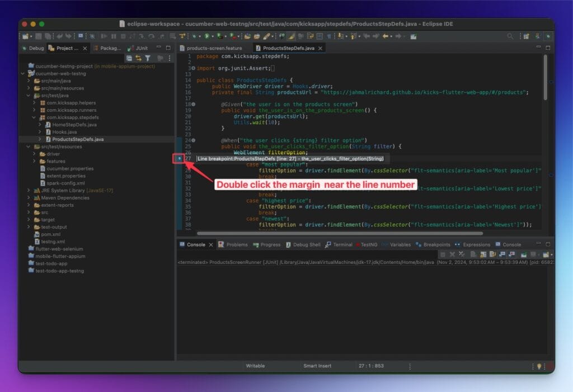Viewport: 573px width, 392px height.
Task: Switch to the Problems tab
Action: pyautogui.click(x=233, y=244)
